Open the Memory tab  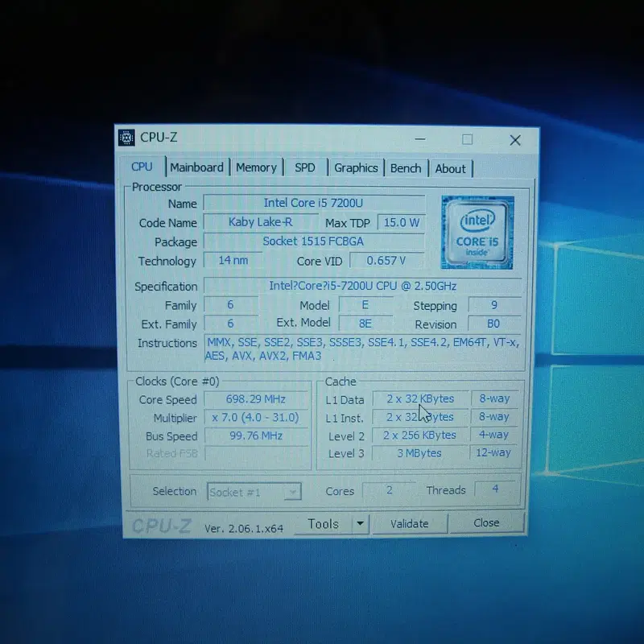[x=256, y=167]
